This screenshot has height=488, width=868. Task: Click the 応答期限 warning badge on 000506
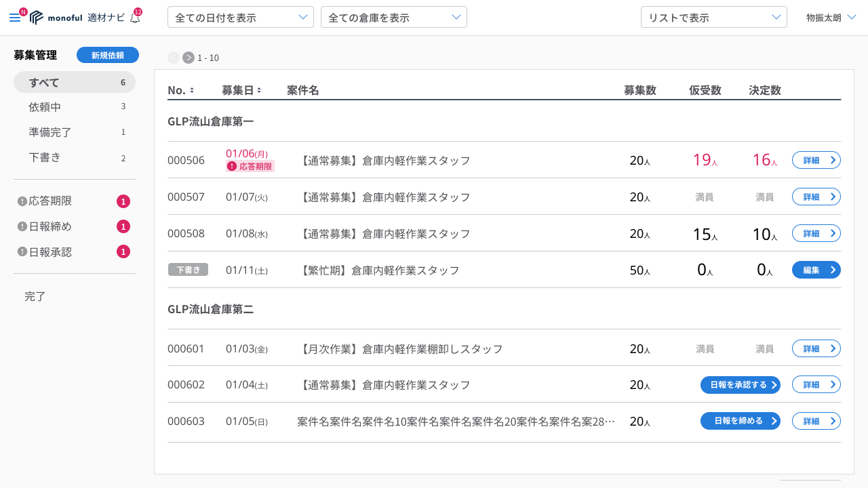(250, 166)
